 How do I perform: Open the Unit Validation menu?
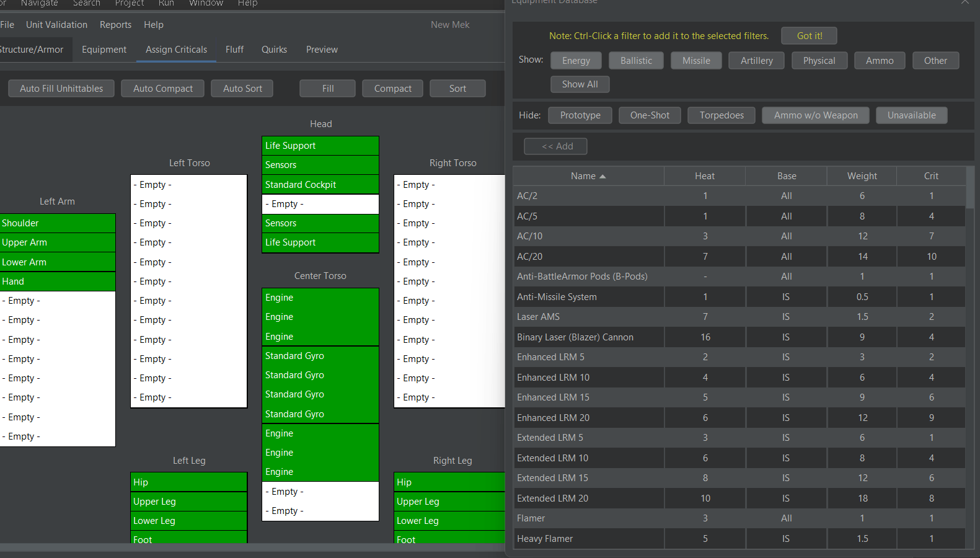(x=56, y=25)
